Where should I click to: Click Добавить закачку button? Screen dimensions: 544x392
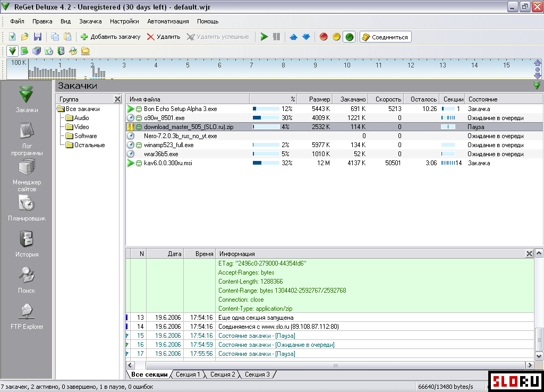point(110,37)
